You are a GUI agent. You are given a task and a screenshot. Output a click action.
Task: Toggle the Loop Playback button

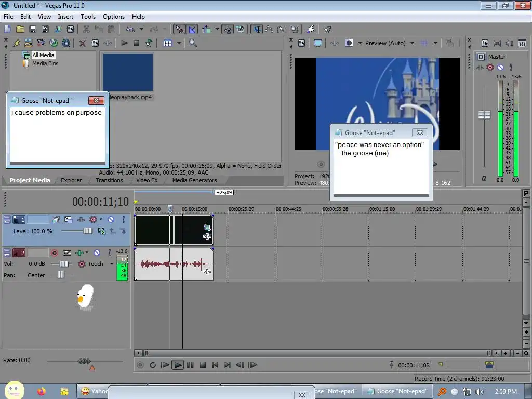(153, 365)
